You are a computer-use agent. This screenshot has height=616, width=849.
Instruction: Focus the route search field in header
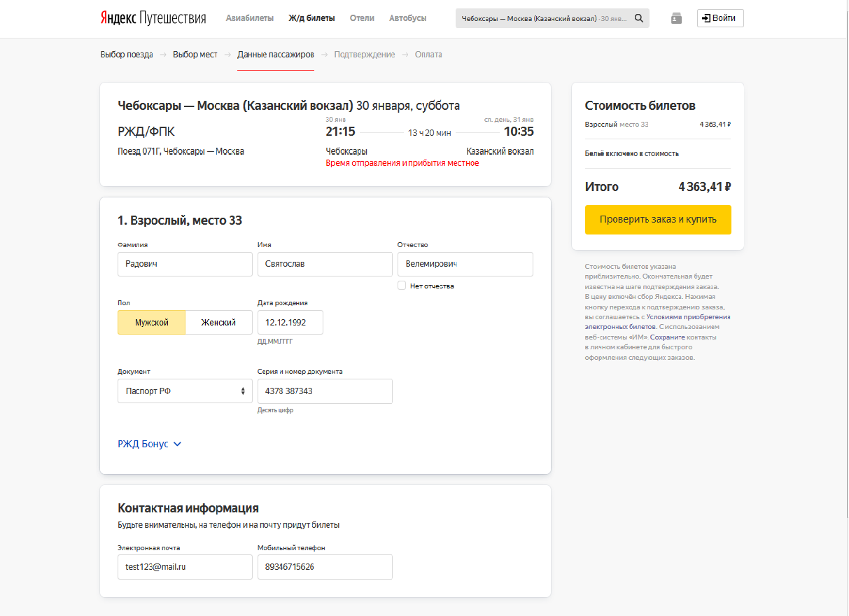point(544,18)
